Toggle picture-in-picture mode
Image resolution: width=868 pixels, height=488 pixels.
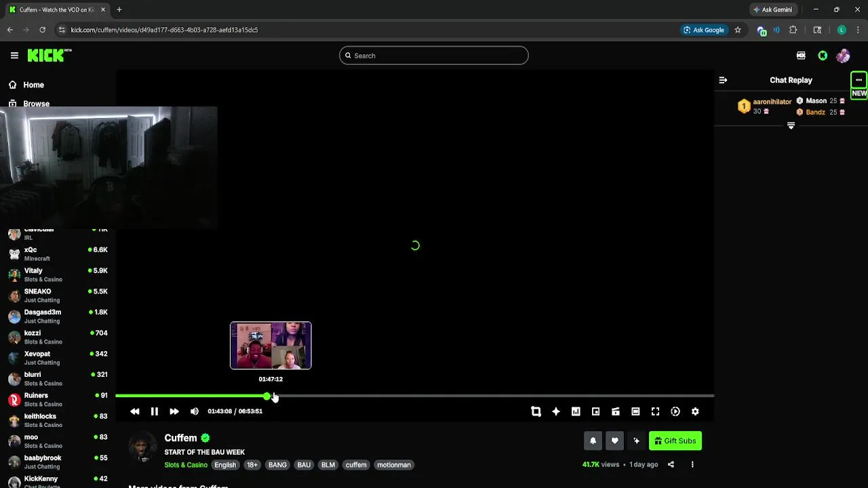[595, 411]
